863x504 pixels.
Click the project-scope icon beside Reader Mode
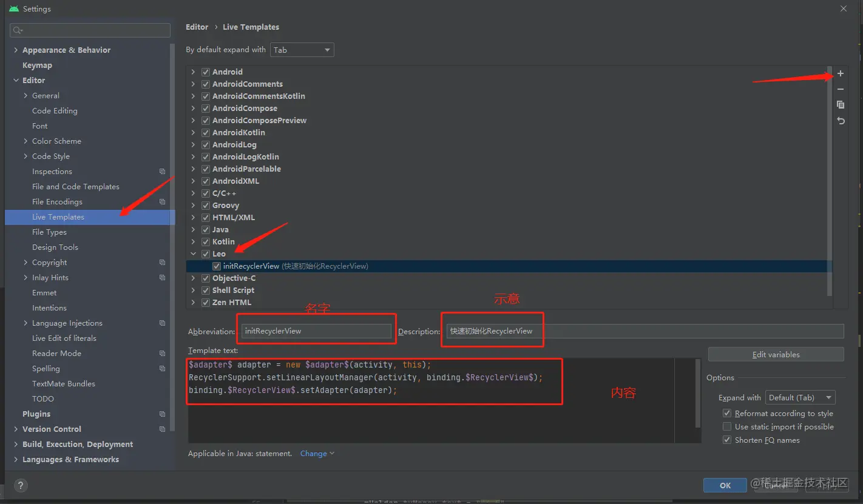tap(162, 354)
